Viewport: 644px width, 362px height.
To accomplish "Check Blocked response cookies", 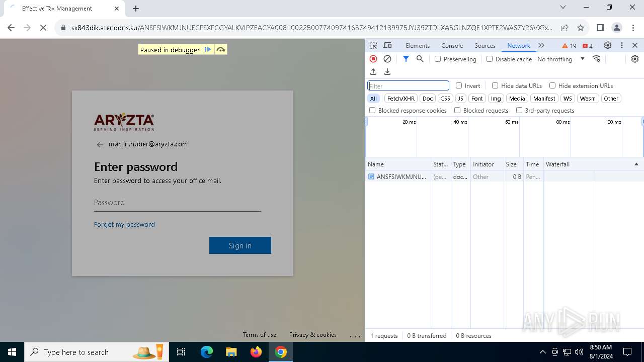I will (372, 110).
